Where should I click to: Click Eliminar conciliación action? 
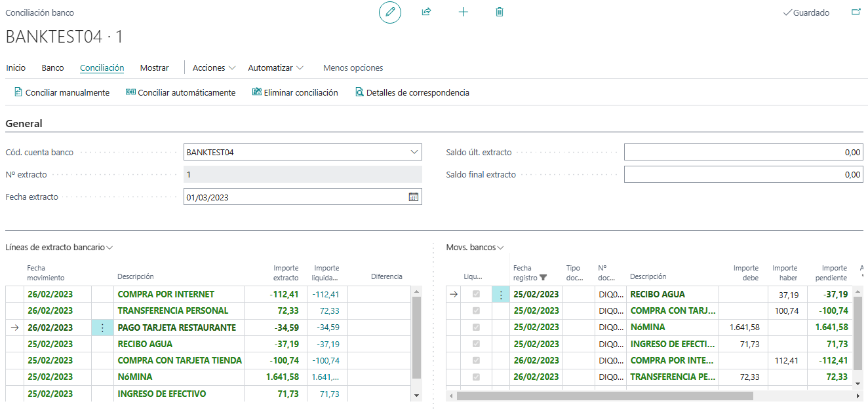pyautogui.click(x=295, y=93)
